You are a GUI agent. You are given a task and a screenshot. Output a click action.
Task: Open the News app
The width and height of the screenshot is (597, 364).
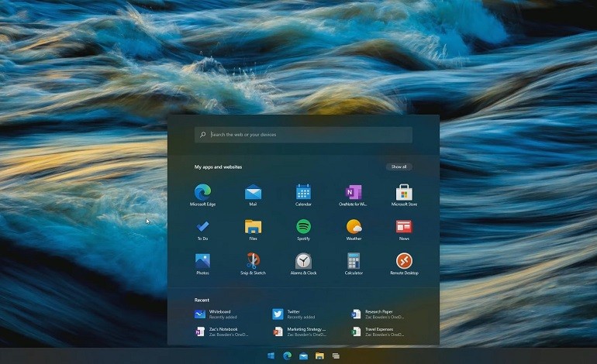[404, 230]
